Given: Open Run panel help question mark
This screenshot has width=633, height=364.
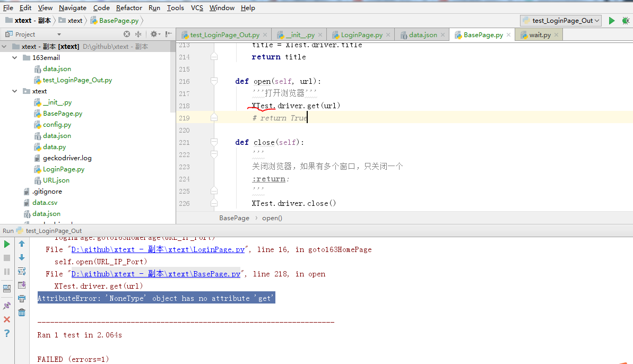Looking at the screenshot, I should pyautogui.click(x=7, y=333).
